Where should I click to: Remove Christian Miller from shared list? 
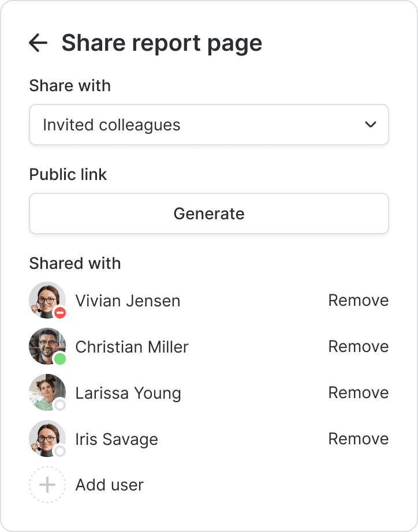(358, 347)
